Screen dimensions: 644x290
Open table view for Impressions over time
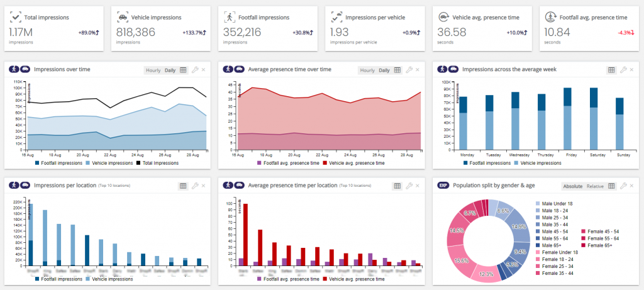[x=183, y=70]
